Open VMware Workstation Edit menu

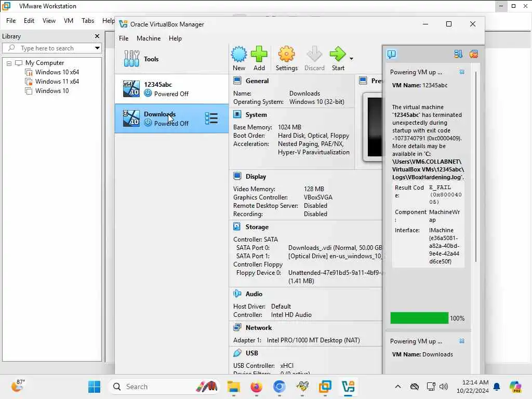coord(29,21)
